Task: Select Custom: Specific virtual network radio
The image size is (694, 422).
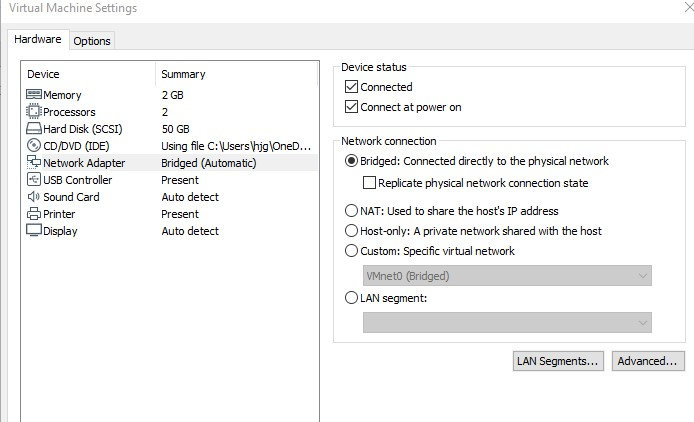Action: pos(351,251)
